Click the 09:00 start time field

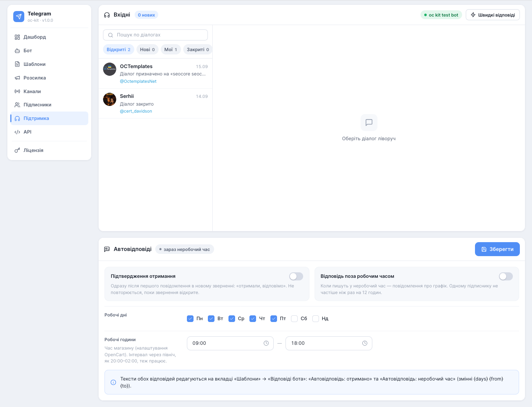(x=230, y=343)
